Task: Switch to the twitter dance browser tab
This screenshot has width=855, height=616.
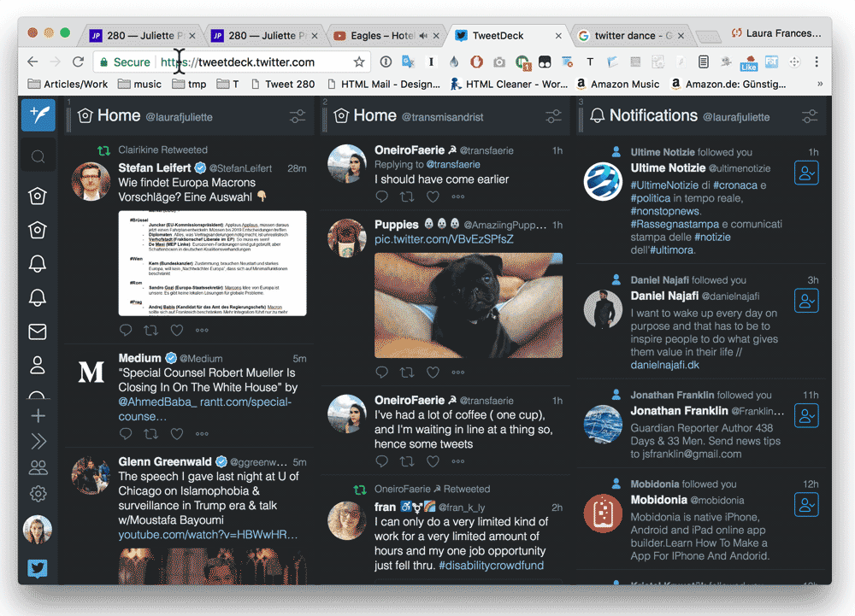Action: [x=625, y=36]
